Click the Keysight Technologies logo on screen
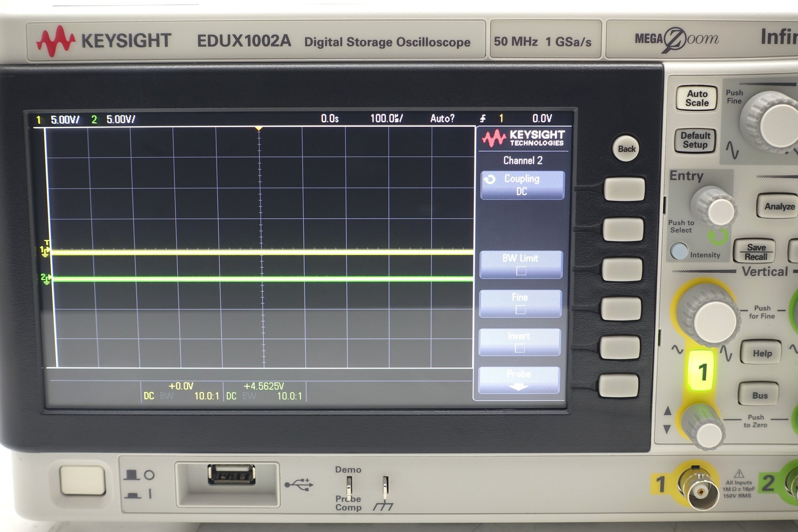Viewport: 798px width, 532px height. tap(523, 138)
